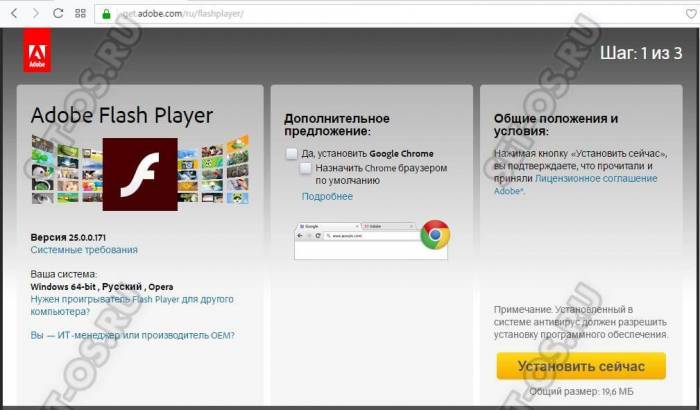700x410 pixels.
Task: Open the Speed Dial grid icon
Action: [80, 14]
